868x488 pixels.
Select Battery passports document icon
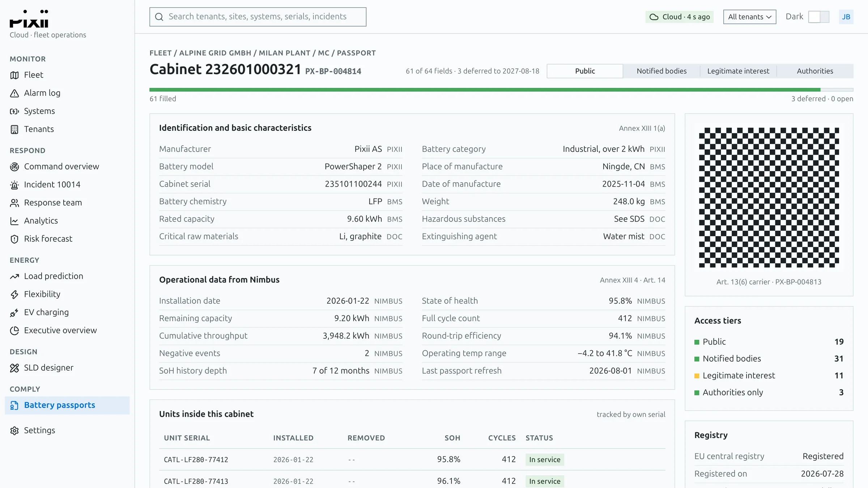14,405
